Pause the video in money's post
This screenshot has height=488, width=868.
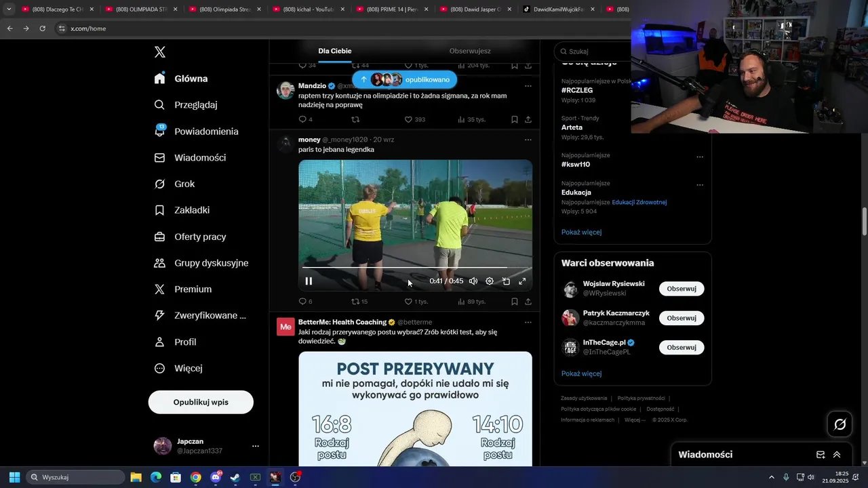[x=309, y=281]
